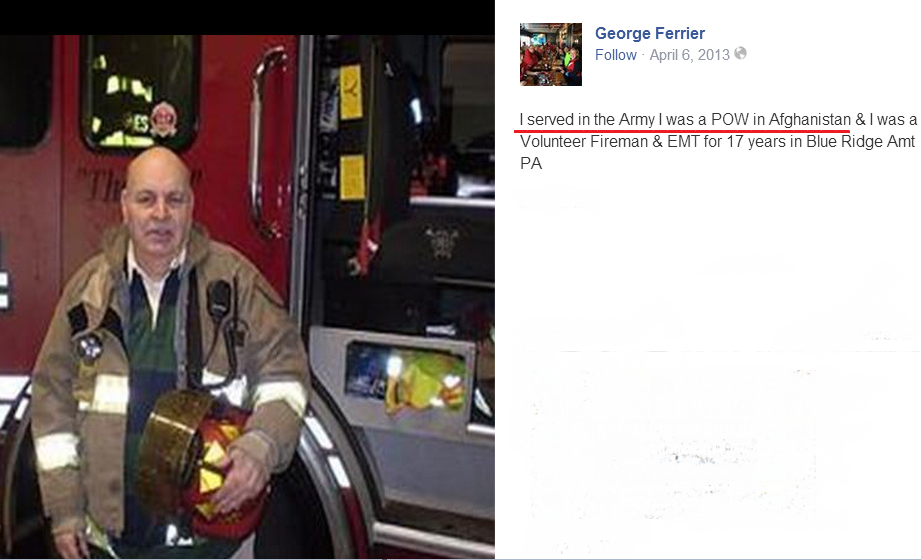Click the George Ferrier name link
Image resolution: width=921 pixels, height=560 pixels.
(x=650, y=33)
